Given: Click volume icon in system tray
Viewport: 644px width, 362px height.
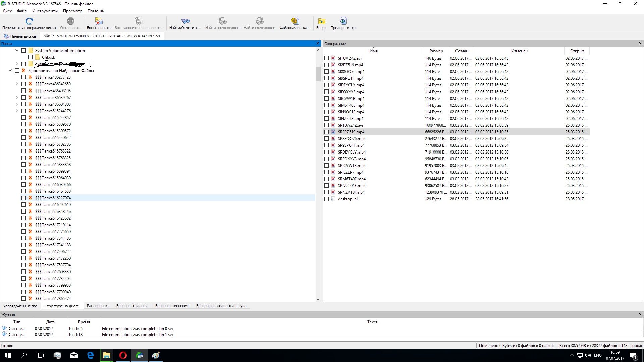Looking at the screenshot, I should [588, 355].
